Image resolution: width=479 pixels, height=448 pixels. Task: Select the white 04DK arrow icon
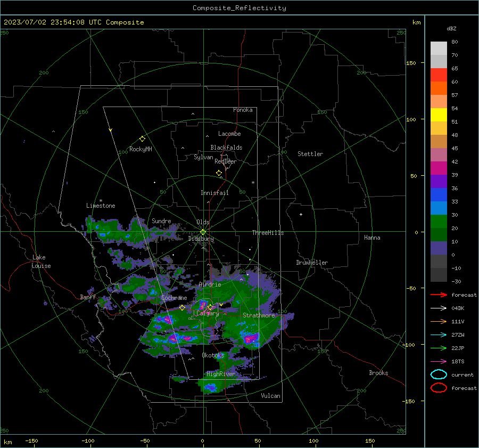point(439,308)
